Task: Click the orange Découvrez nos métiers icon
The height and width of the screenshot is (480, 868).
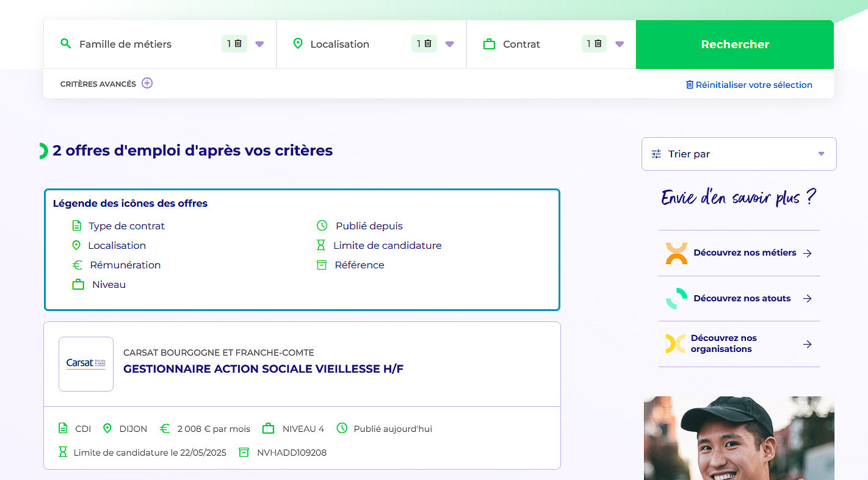Action: pyautogui.click(x=676, y=253)
